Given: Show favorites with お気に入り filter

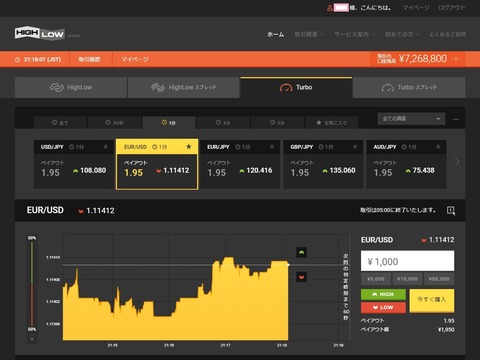Looking at the screenshot, I should coord(332,123).
